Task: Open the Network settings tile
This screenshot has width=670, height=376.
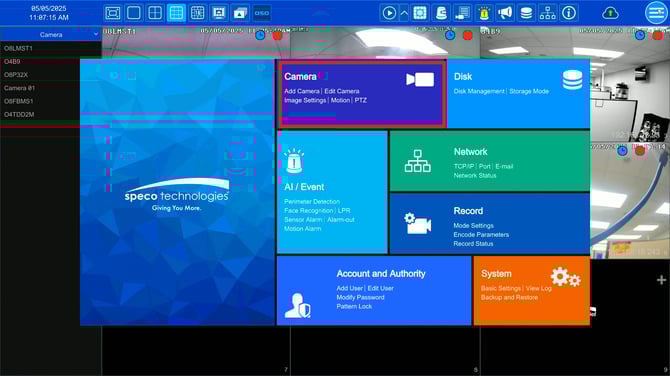Action: pyautogui.click(x=490, y=161)
